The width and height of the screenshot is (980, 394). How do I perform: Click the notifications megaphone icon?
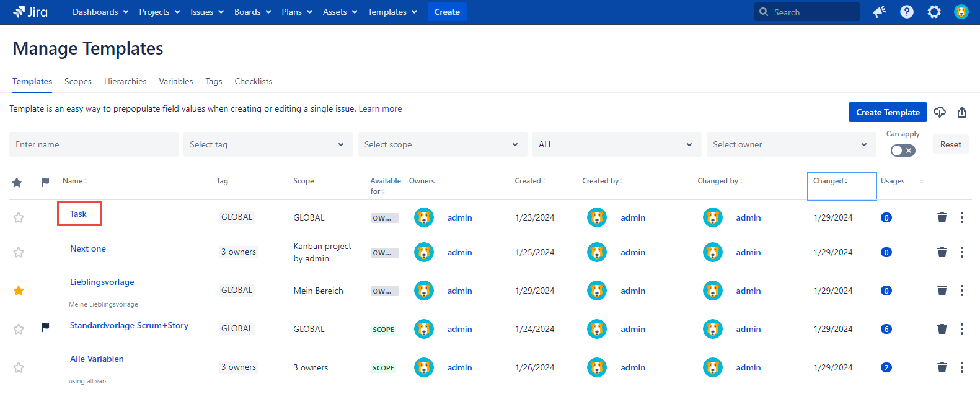[x=879, y=12]
